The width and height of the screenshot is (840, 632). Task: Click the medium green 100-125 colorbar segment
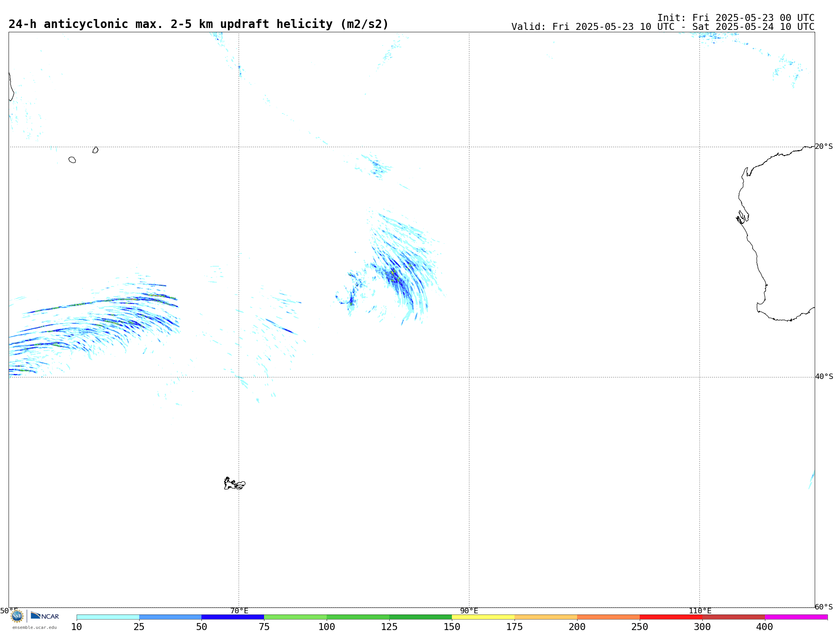point(358,617)
